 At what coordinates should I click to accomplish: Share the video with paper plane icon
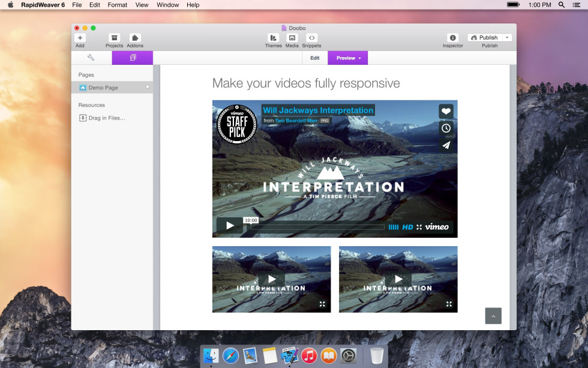446,145
